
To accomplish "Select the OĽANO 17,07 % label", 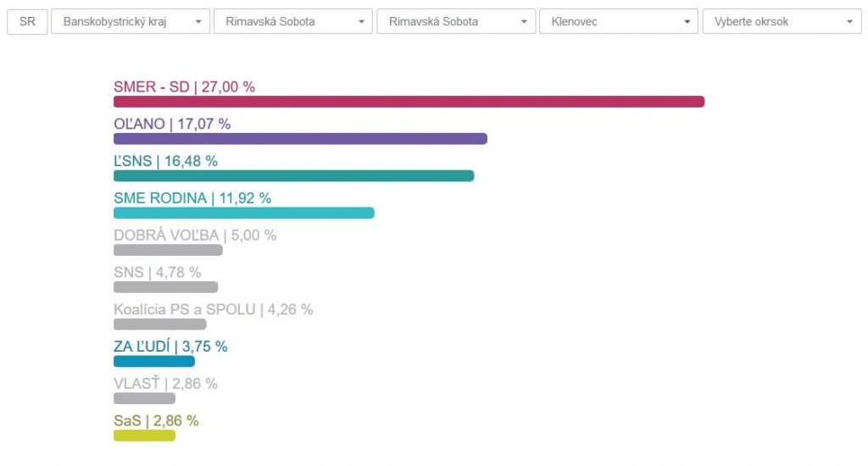I will point(172,124).
